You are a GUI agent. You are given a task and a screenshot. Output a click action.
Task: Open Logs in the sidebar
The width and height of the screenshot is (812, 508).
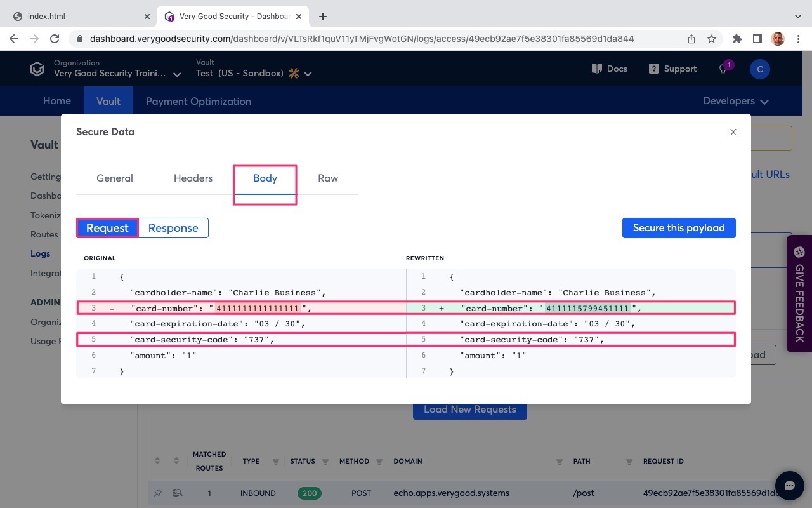click(40, 253)
